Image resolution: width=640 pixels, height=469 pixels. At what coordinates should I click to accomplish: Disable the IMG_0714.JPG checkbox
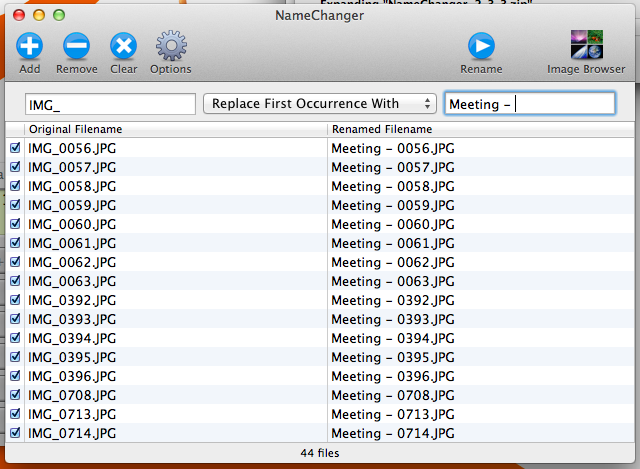pyautogui.click(x=15, y=433)
